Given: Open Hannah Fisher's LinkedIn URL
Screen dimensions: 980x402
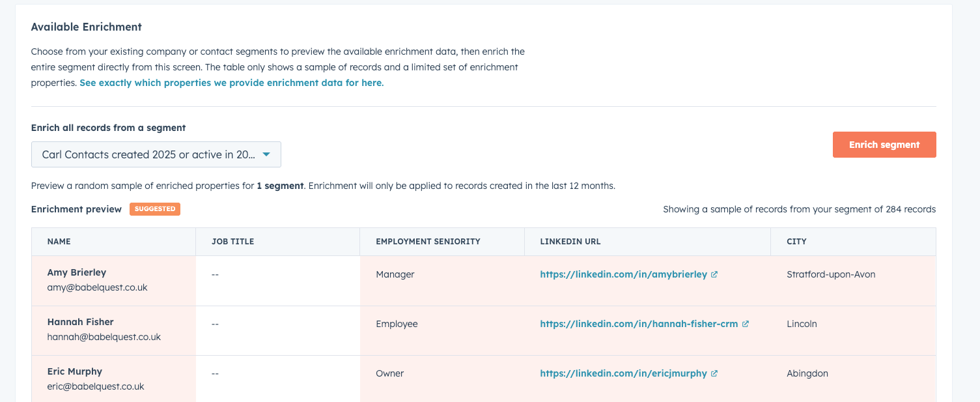Looking at the screenshot, I should point(639,324).
